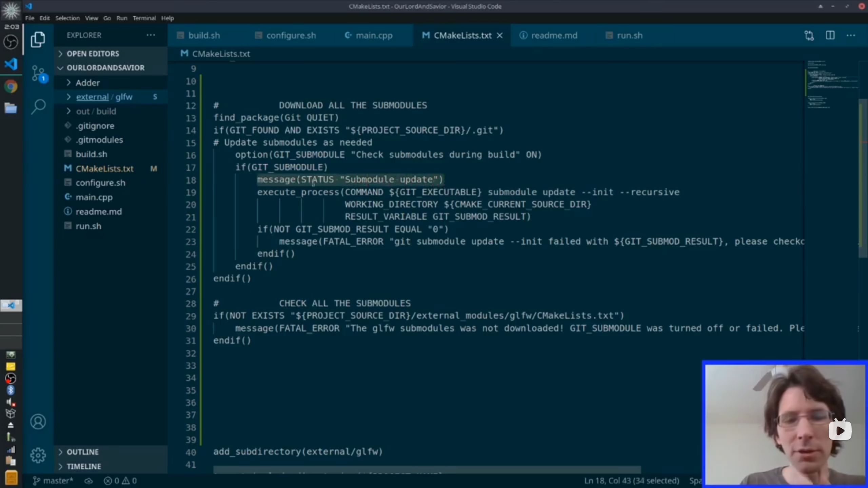The width and height of the screenshot is (868, 488).
Task: Open the Accounts menu in the activity bar
Action: [38, 422]
